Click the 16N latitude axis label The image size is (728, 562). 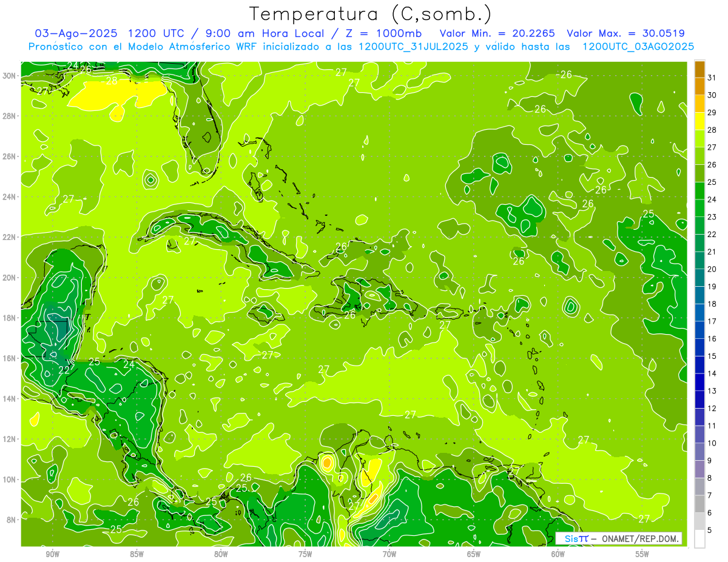point(8,358)
